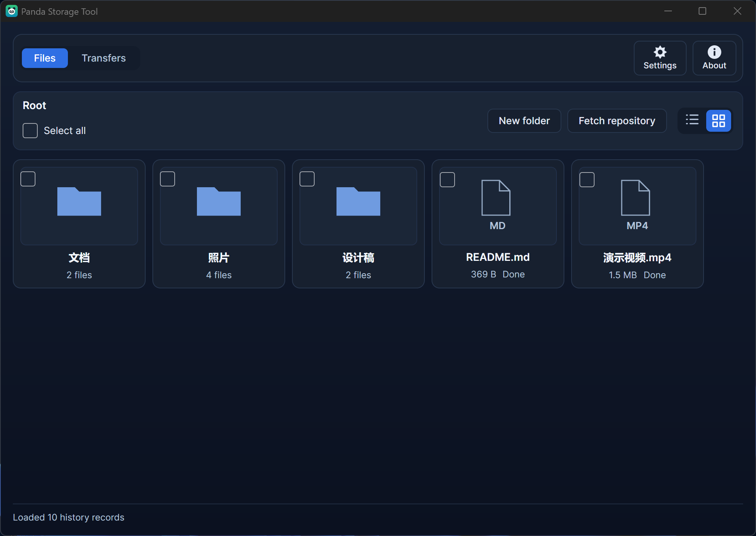756x536 pixels.
Task: Click the '1.5 MB' size text
Action: [623, 275]
